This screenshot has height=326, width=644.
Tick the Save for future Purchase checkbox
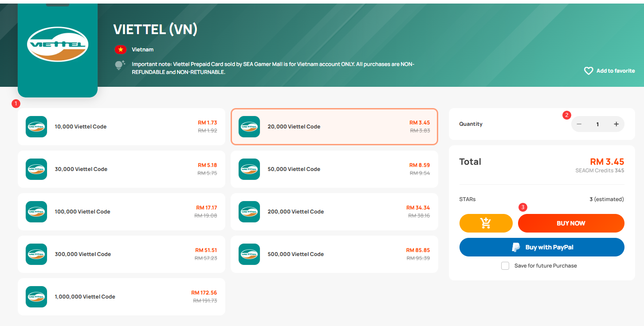pyautogui.click(x=505, y=266)
